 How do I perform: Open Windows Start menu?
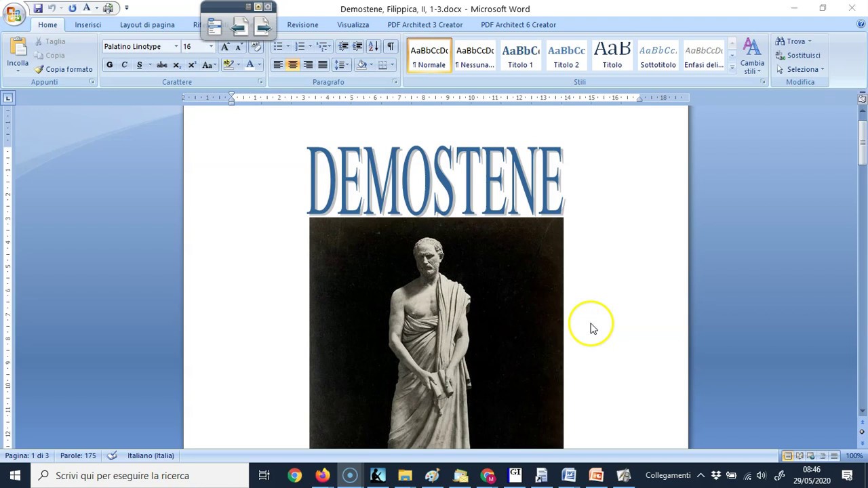click(15, 475)
